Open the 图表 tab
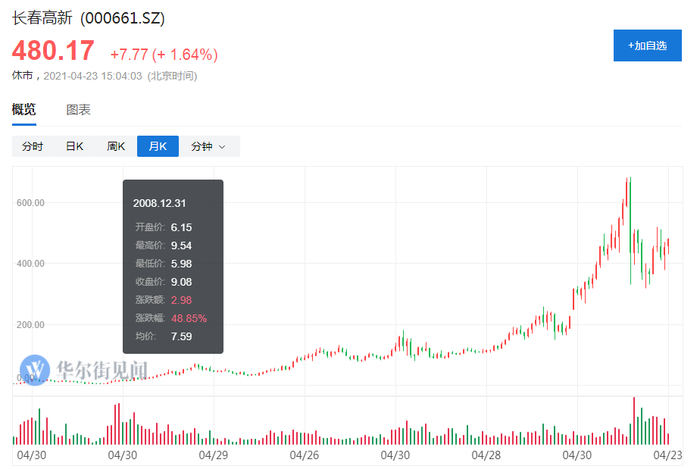Viewport: 700px width, 469px height. click(x=78, y=110)
